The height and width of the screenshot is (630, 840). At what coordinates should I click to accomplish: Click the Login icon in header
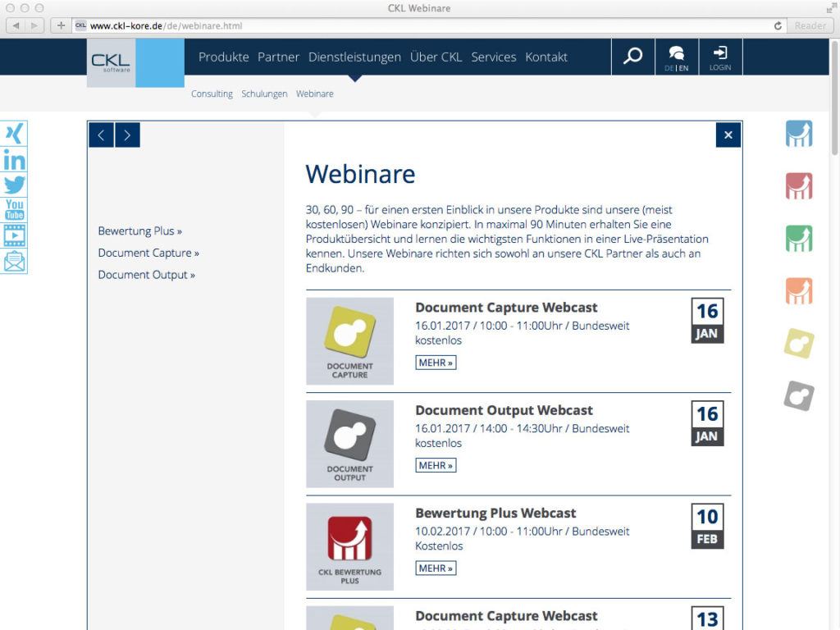(x=719, y=57)
